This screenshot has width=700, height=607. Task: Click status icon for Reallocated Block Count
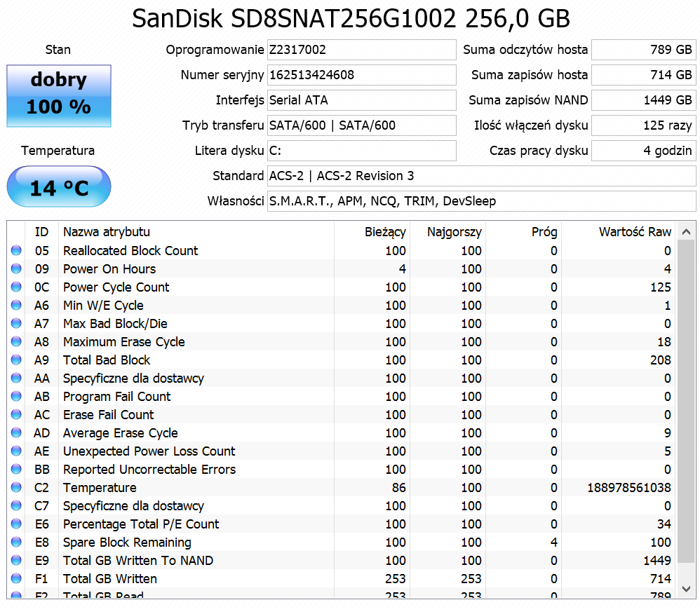pos(16,250)
